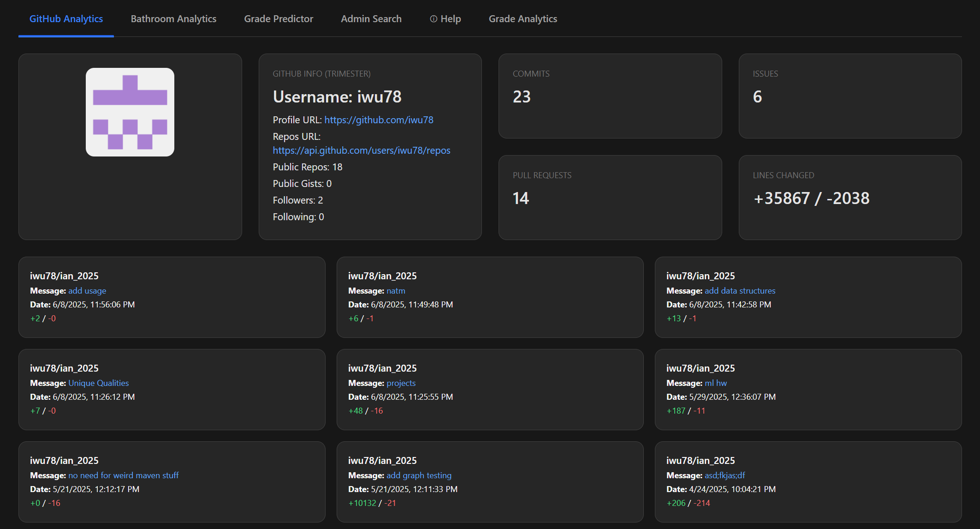Click the purple GitHub avatar image
980x529 pixels.
coord(130,112)
